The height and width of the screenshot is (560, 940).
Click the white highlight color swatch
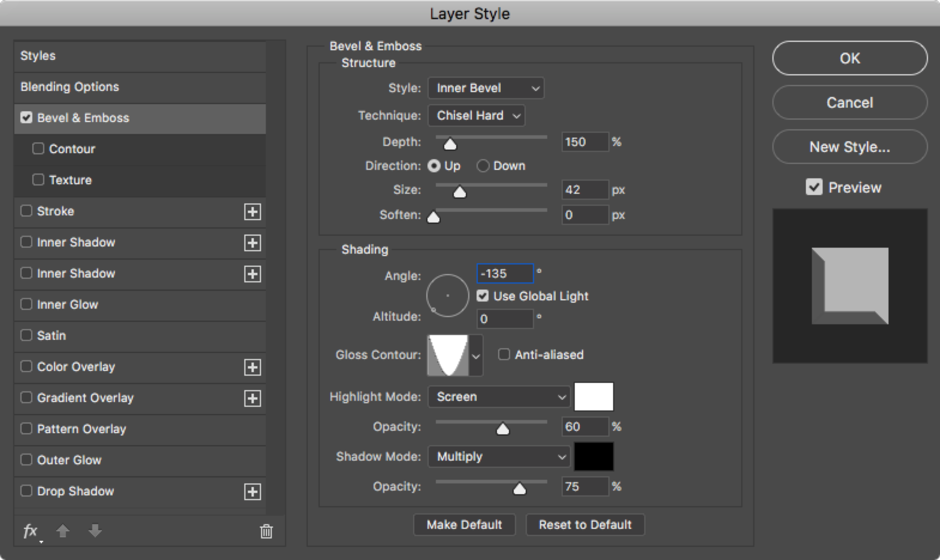pyautogui.click(x=594, y=397)
